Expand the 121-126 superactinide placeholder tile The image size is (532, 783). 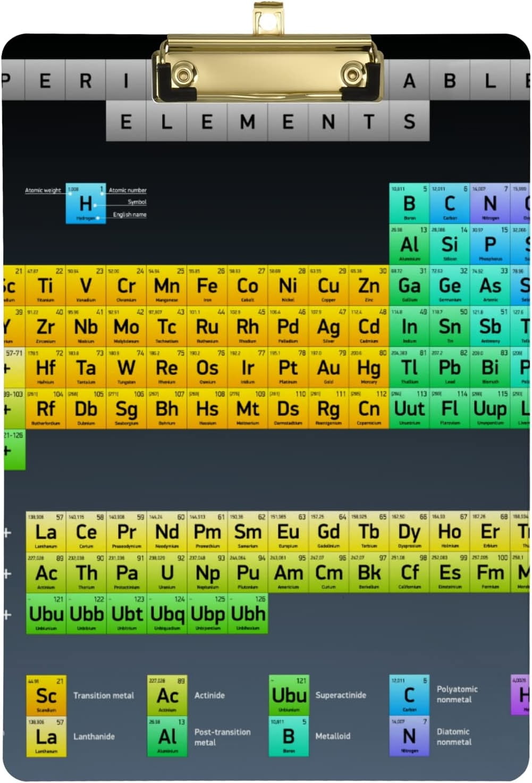click(x=14, y=450)
